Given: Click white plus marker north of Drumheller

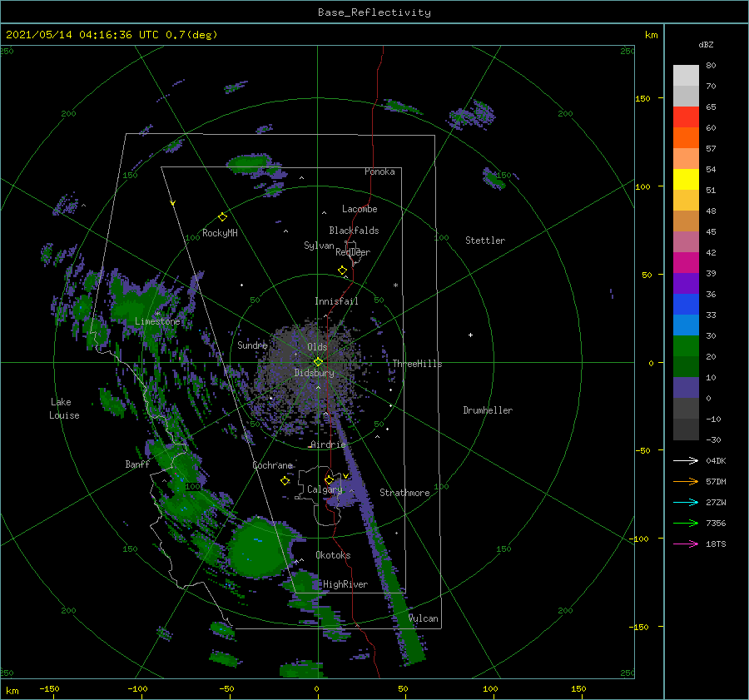Looking at the screenshot, I should [x=470, y=335].
